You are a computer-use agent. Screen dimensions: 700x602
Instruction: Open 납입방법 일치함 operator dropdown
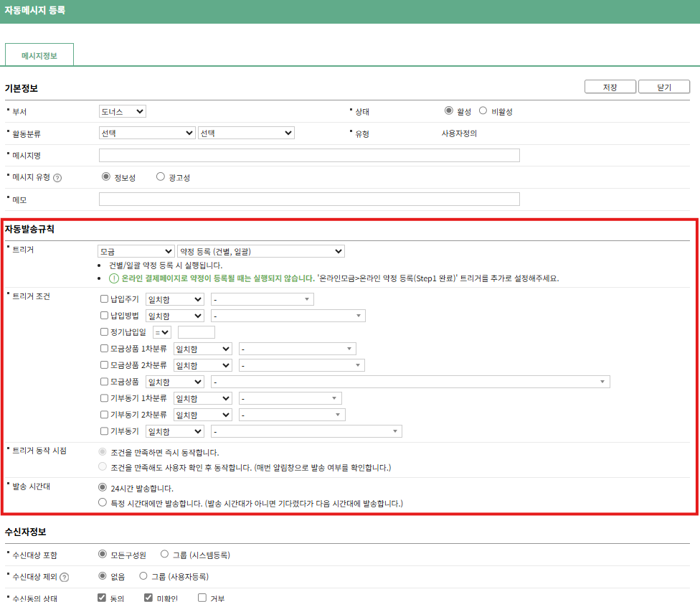point(175,316)
